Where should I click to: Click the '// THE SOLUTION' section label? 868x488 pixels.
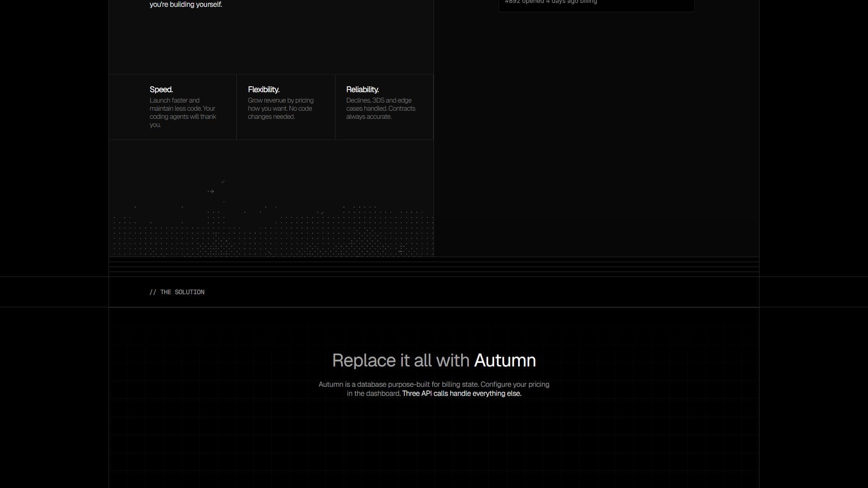177,292
